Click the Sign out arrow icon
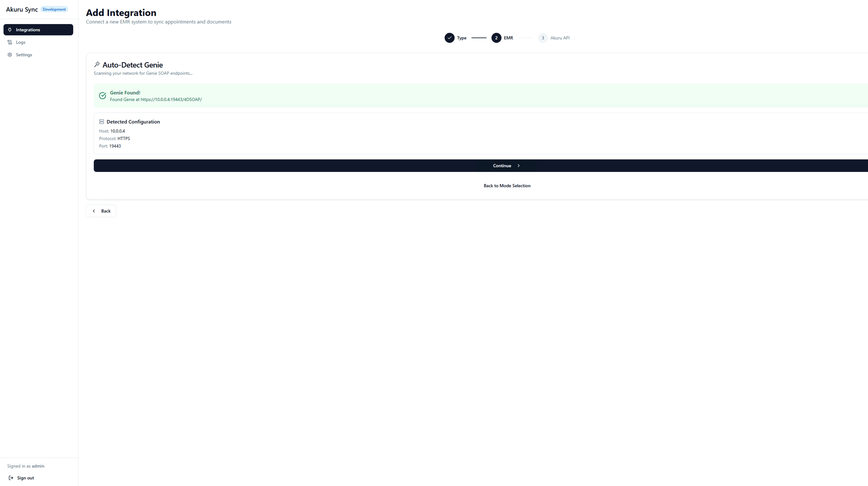This screenshot has height=486, width=868. (11, 478)
